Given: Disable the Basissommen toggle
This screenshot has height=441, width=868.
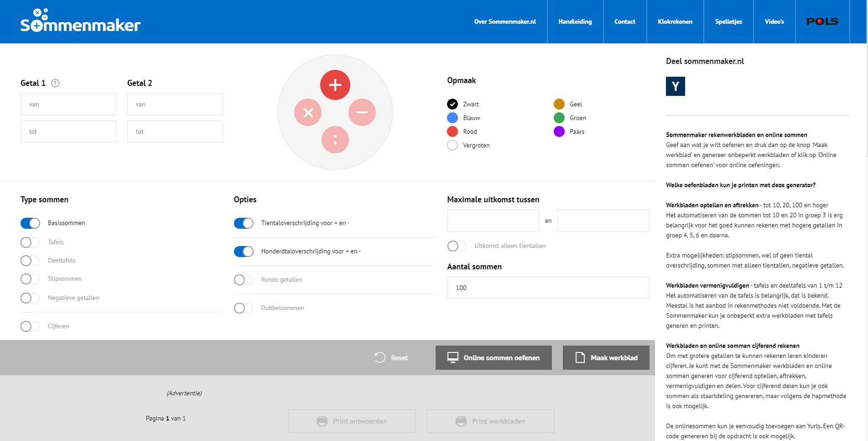Looking at the screenshot, I should click(30, 223).
